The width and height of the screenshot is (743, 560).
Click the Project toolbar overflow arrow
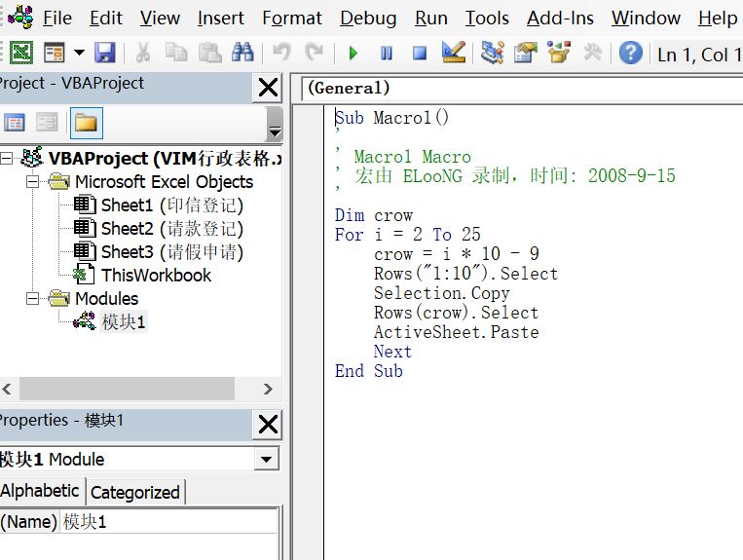point(275,124)
